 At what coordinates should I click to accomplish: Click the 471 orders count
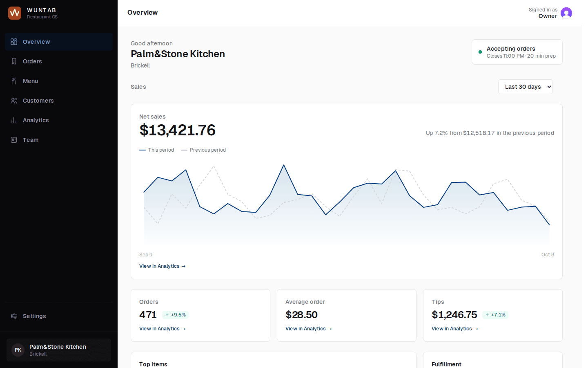(x=148, y=315)
